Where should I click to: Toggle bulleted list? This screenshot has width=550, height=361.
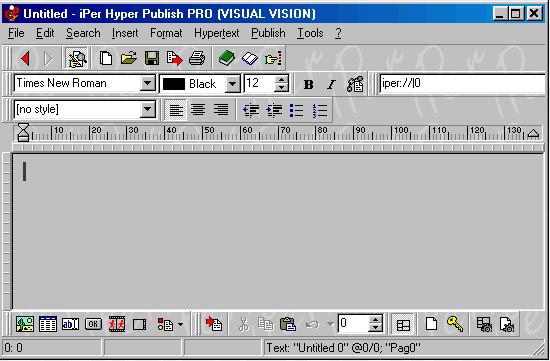coord(297,110)
